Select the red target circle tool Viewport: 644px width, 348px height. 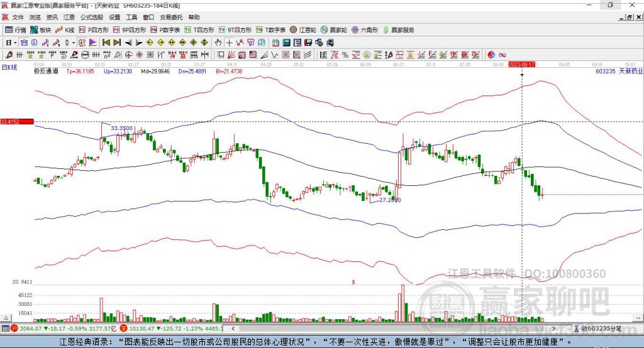(x=128, y=55)
